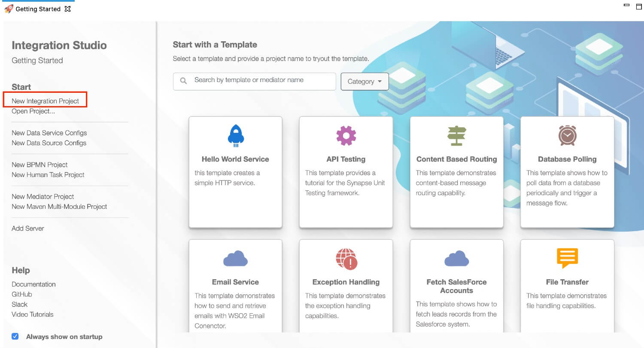Select the File Transfer message icon
This screenshot has width=644, height=348.
coord(567,258)
